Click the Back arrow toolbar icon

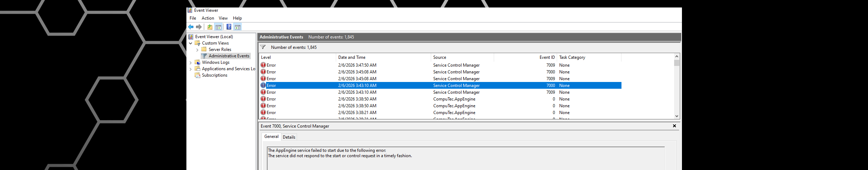pos(191,27)
